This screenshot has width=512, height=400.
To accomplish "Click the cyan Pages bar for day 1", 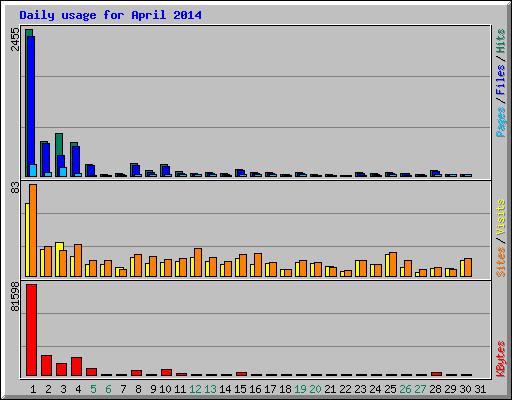I will [33, 170].
